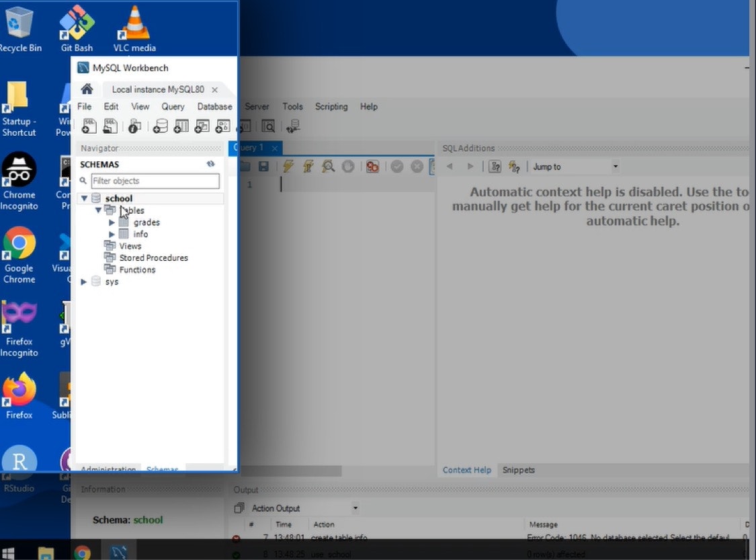The image size is (756, 560).
Task: Open the Scripting menu
Action: (x=331, y=107)
